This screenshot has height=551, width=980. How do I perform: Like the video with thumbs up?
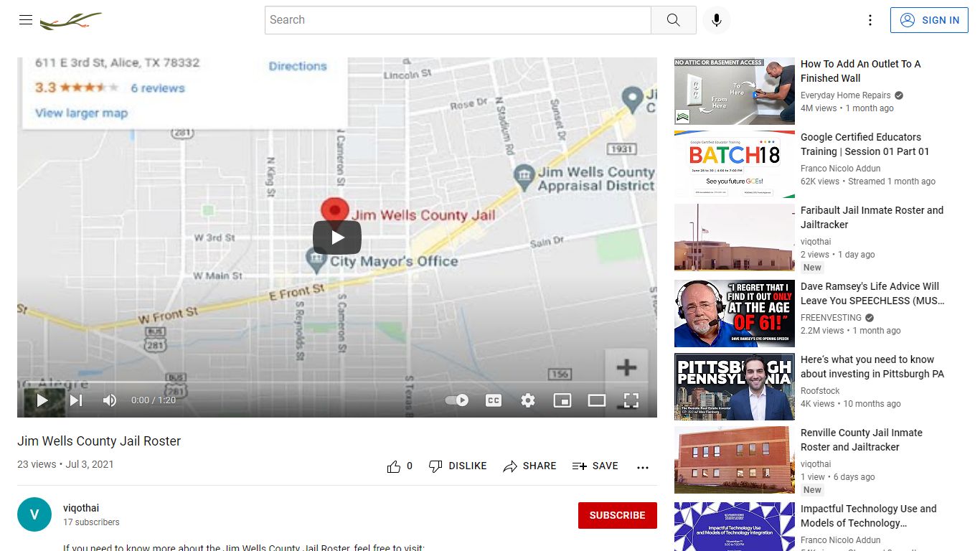click(x=400, y=466)
